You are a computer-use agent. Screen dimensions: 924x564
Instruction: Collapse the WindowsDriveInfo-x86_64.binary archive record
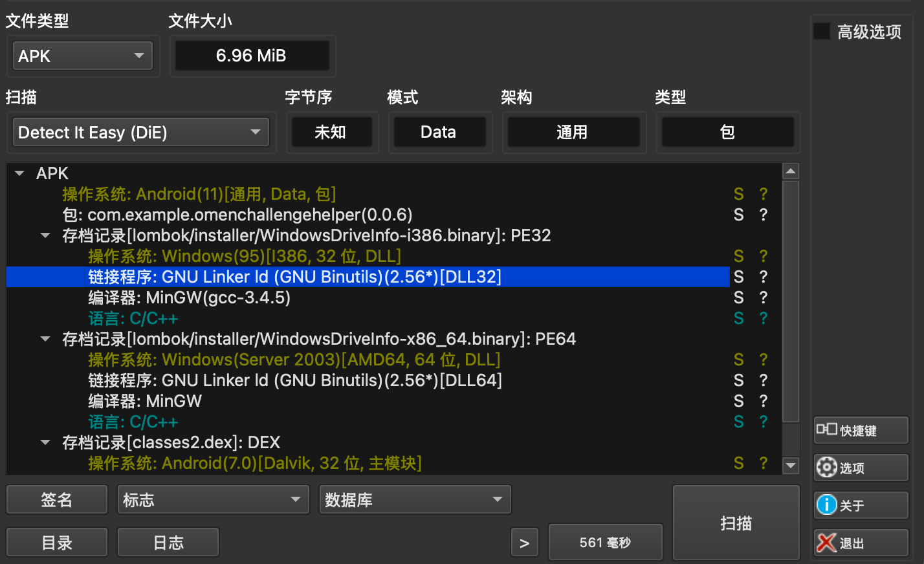pyautogui.click(x=45, y=339)
